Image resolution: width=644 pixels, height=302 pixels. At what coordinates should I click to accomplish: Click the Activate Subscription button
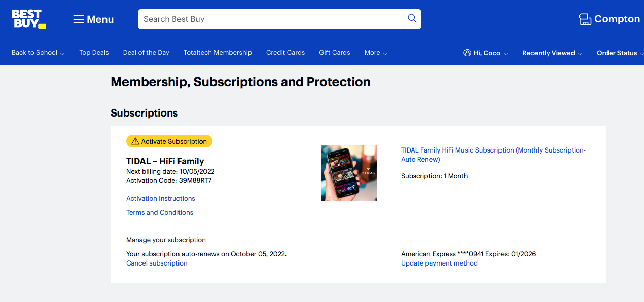169,141
